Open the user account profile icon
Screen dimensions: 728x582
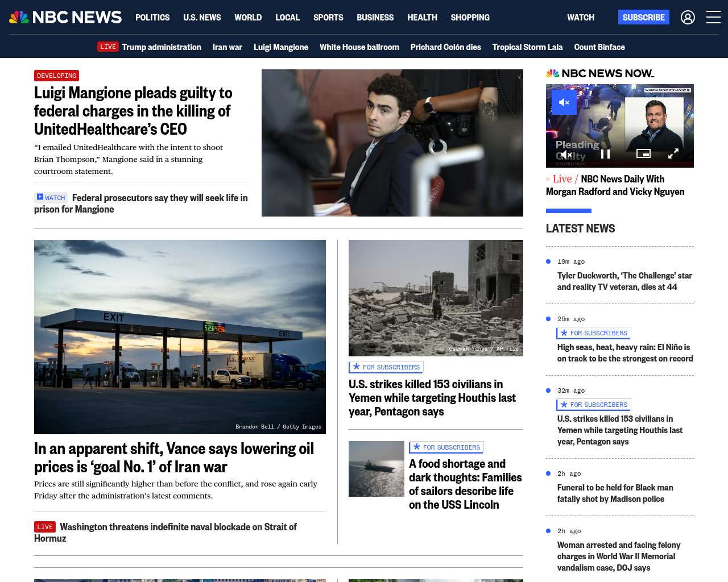point(688,18)
